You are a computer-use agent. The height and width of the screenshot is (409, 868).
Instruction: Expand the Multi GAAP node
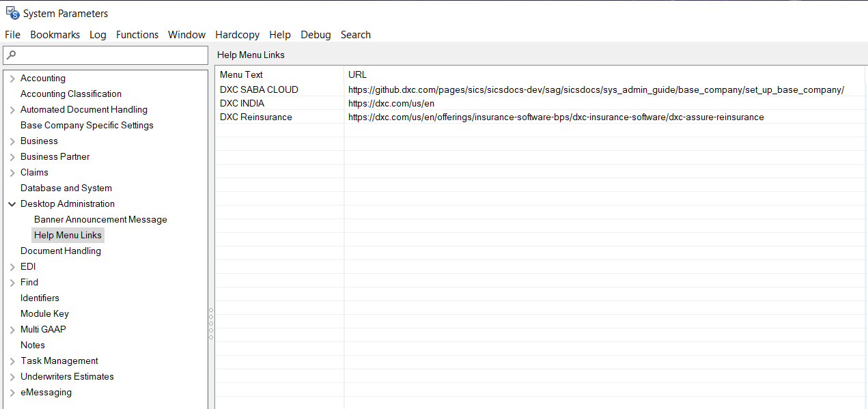(x=12, y=330)
